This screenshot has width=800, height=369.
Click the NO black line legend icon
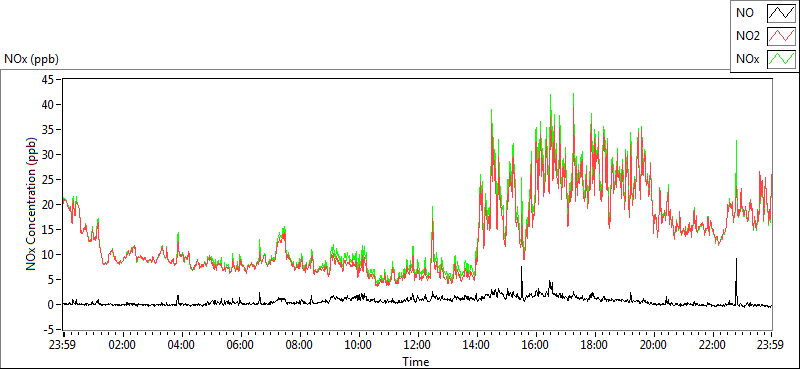tap(781, 13)
